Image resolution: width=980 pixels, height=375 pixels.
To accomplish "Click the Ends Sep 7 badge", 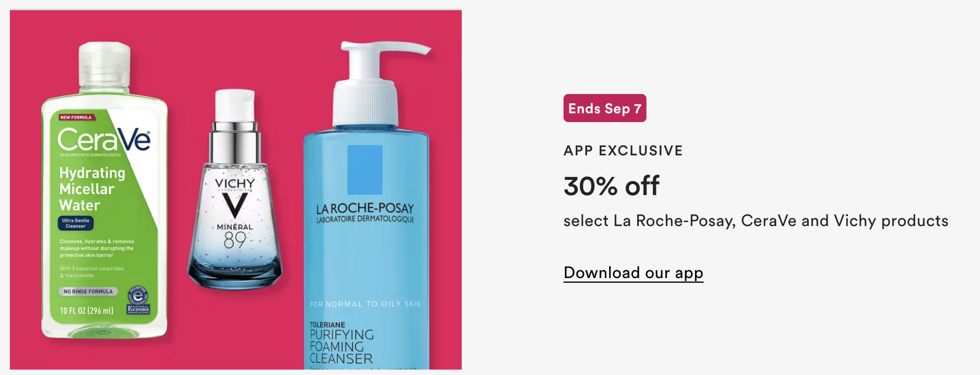I will (x=604, y=108).
